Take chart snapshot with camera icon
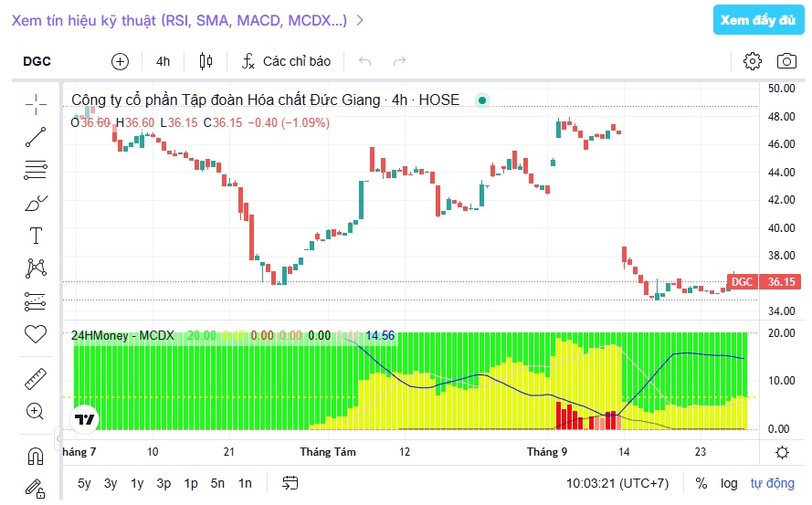 pos(786,61)
